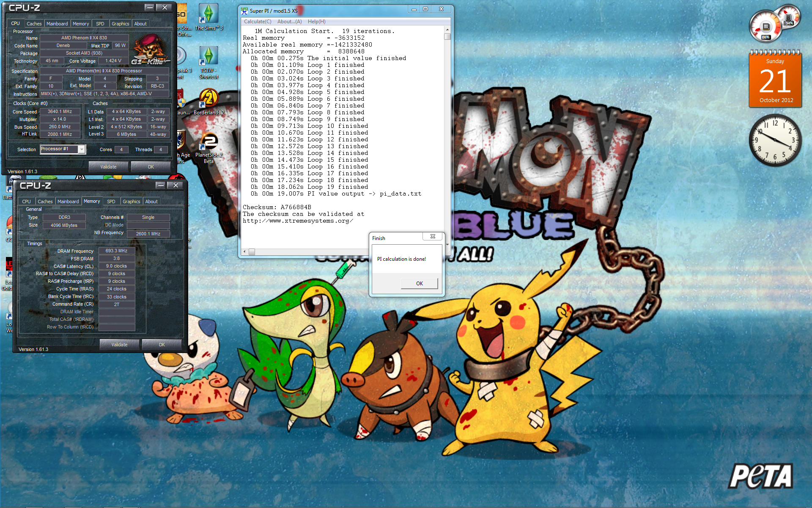Switch to CPU tab in lower CPU-Z
812x508 pixels.
26,202
